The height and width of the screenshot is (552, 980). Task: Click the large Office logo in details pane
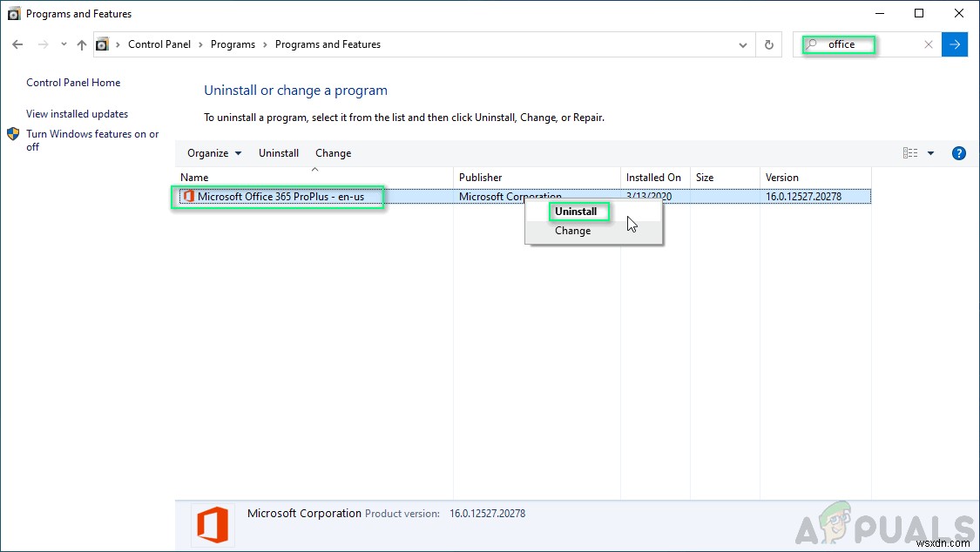[213, 524]
